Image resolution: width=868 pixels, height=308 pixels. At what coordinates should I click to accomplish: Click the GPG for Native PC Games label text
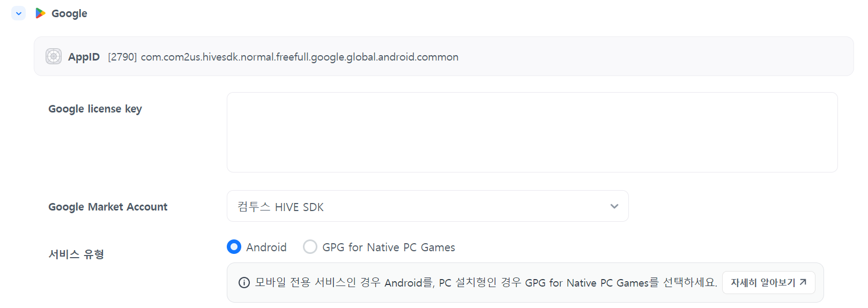(x=388, y=247)
